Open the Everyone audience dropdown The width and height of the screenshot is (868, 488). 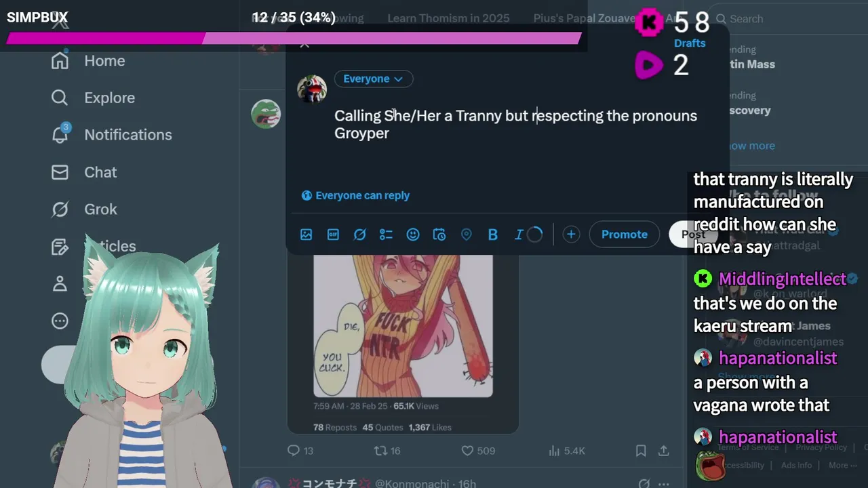[x=373, y=79]
